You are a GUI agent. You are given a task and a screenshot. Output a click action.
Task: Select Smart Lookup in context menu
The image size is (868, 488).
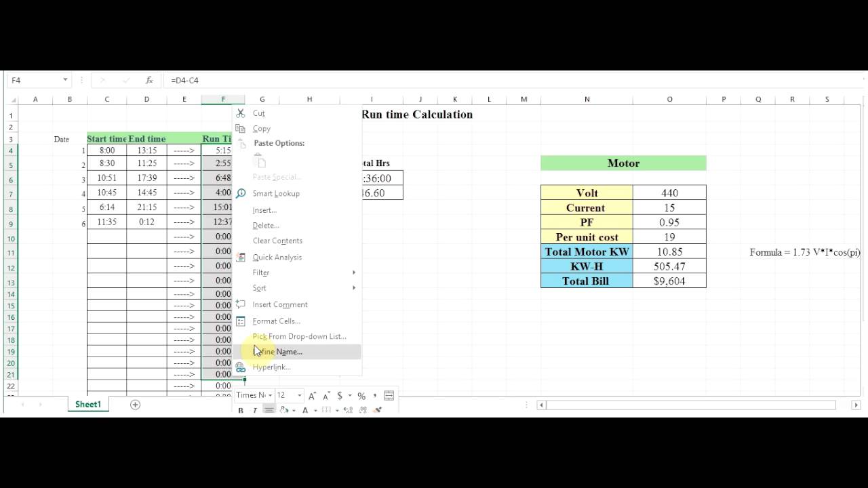pos(297,193)
